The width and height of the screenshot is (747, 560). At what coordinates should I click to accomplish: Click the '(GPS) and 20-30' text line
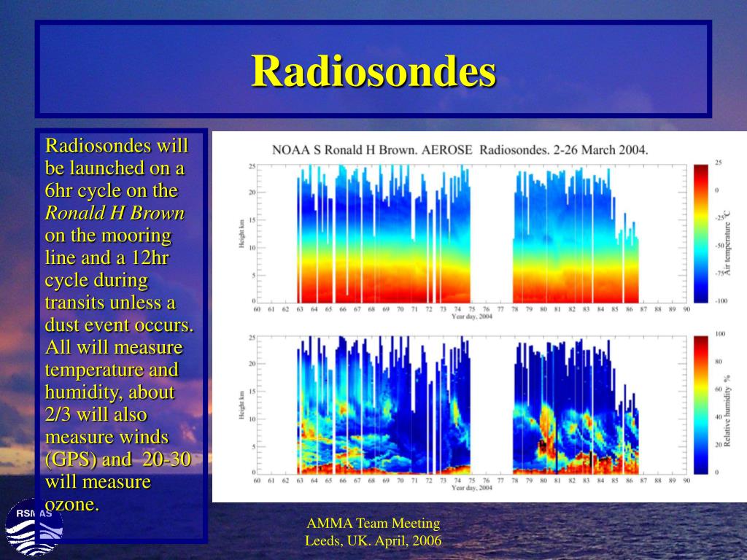117,459
